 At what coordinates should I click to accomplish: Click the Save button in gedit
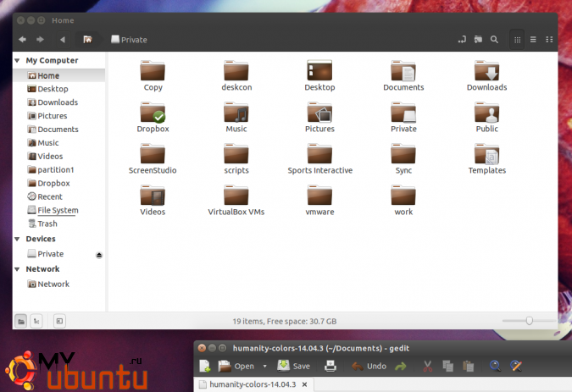point(293,367)
